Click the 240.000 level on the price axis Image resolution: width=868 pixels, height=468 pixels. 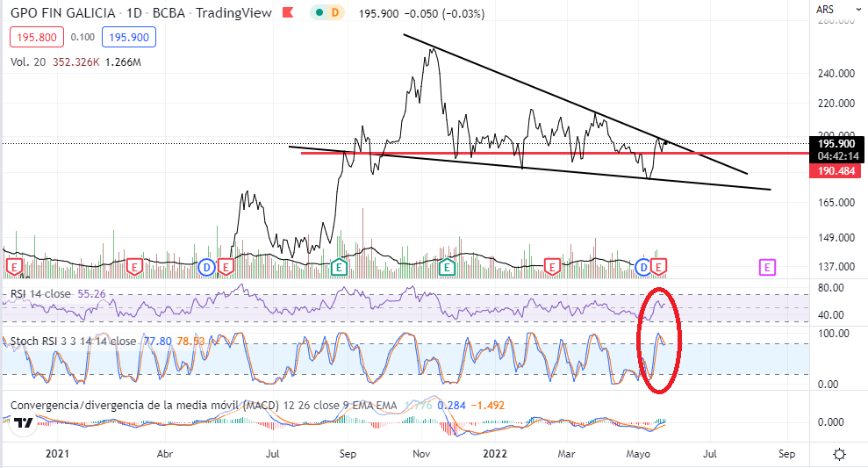pyautogui.click(x=836, y=73)
